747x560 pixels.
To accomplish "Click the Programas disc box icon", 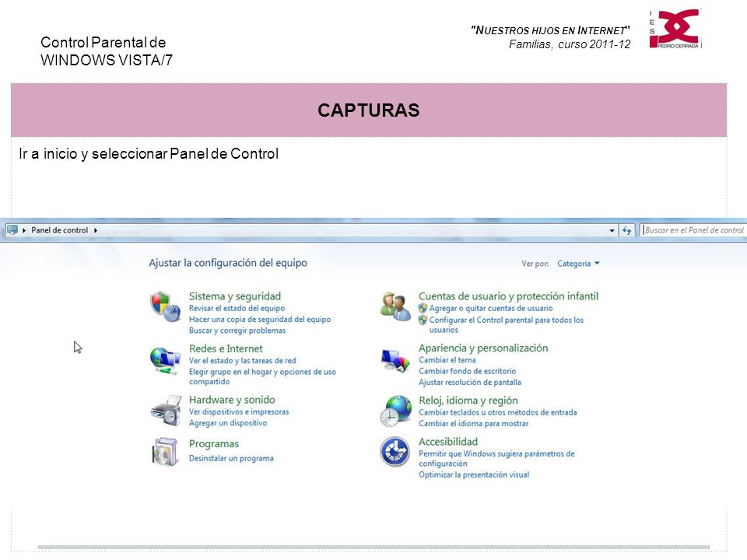I will point(165,451).
